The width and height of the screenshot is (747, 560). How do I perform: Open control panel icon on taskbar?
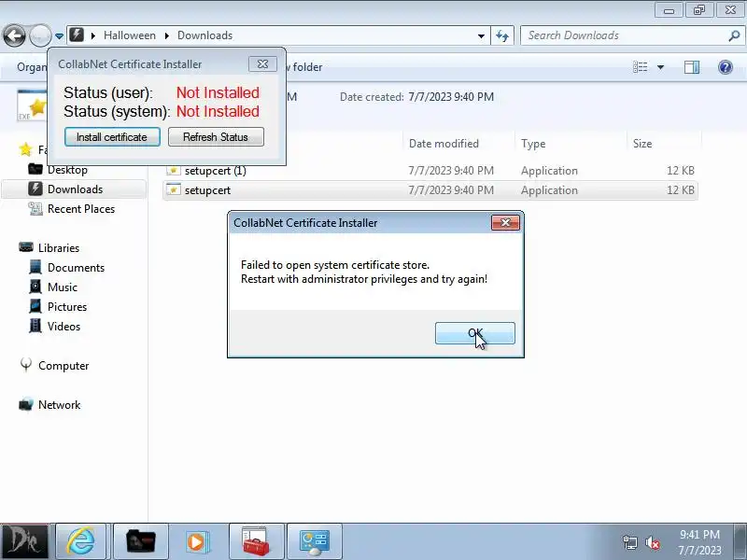click(314, 541)
